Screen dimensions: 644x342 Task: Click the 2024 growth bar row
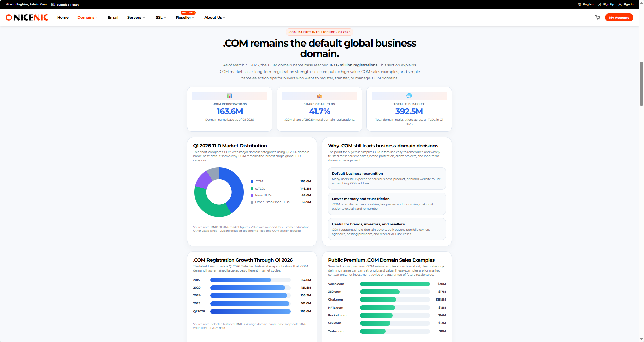[252, 295]
